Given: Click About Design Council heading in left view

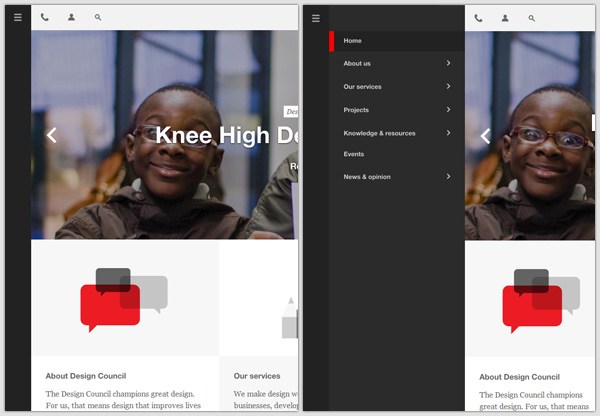Looking at the screenshot, I should (86, 376).
